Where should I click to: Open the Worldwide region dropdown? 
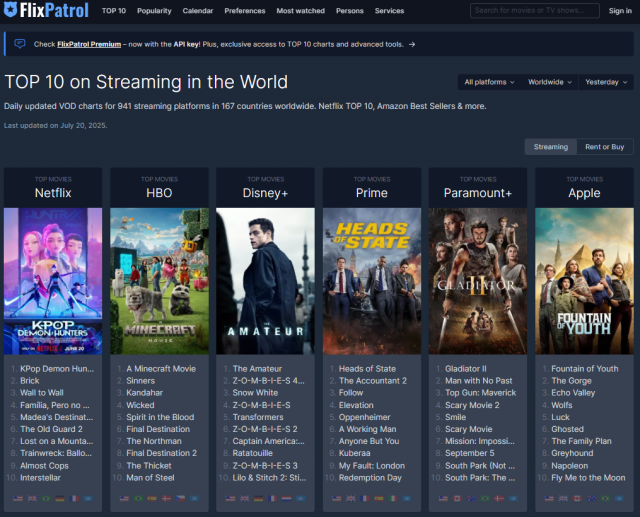[x=549, y=82]
